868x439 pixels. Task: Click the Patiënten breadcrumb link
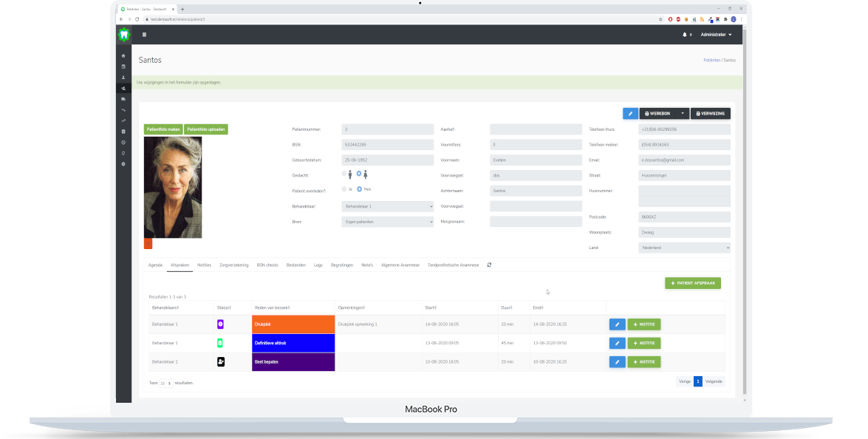tap(711, 60)
